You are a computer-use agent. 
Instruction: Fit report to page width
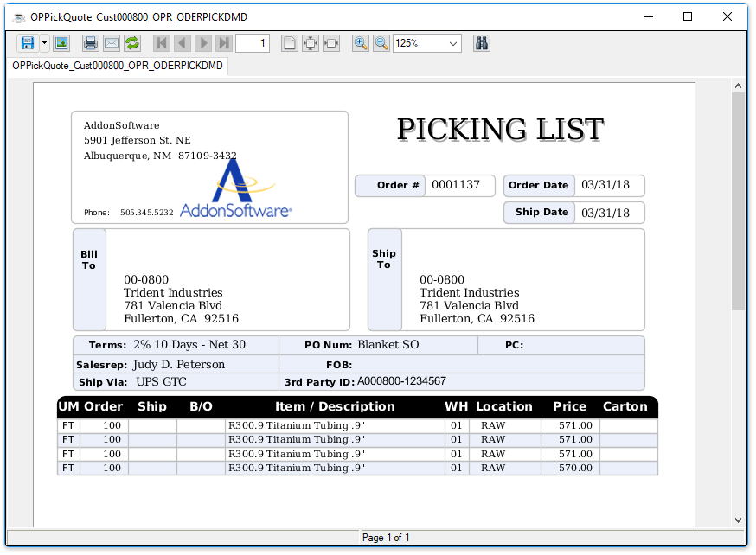[x=331, y=43]
